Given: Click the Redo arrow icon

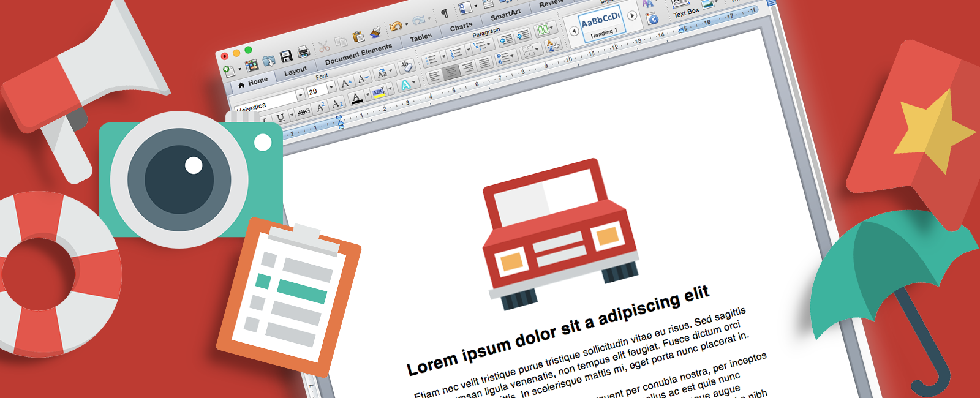Looking at the screenshot, I should pyautogui.click(x=419, y=20).
